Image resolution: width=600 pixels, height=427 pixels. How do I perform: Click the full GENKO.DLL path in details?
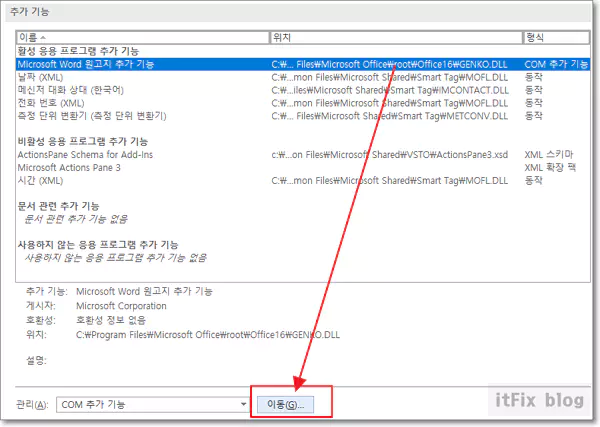point(208,335)
